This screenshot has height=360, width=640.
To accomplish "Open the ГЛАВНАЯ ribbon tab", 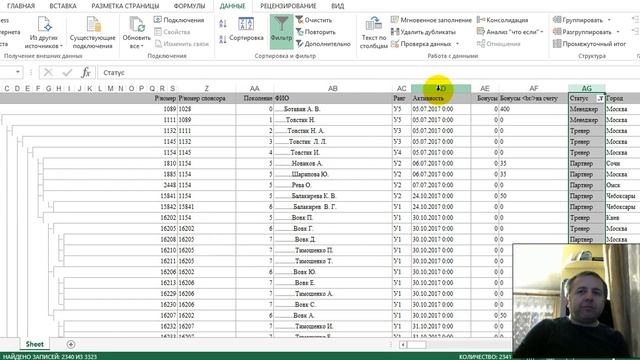I will (21, 6).
